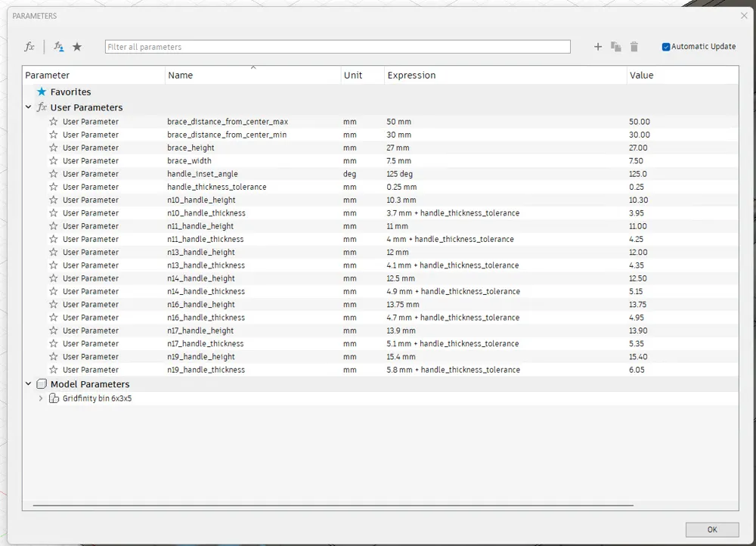Favorite the n19_handle_thickness parameter star
This screenshot has width=756, height=546.
(54, 370)
